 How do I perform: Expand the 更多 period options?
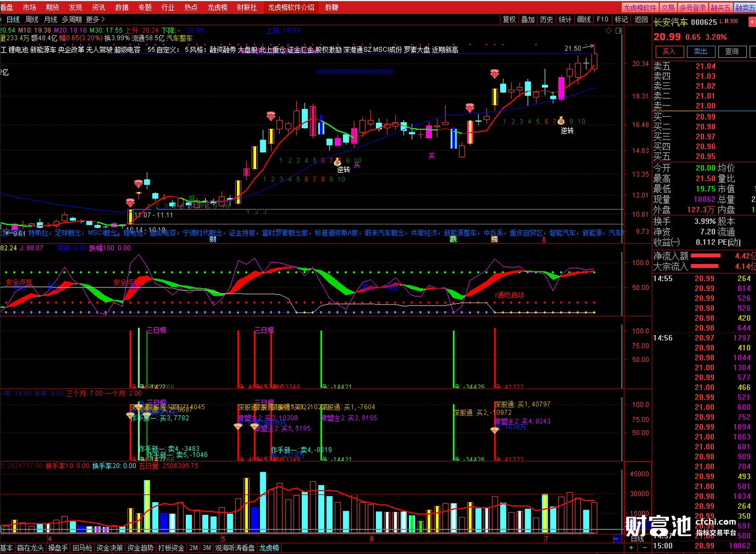point(95,19)
